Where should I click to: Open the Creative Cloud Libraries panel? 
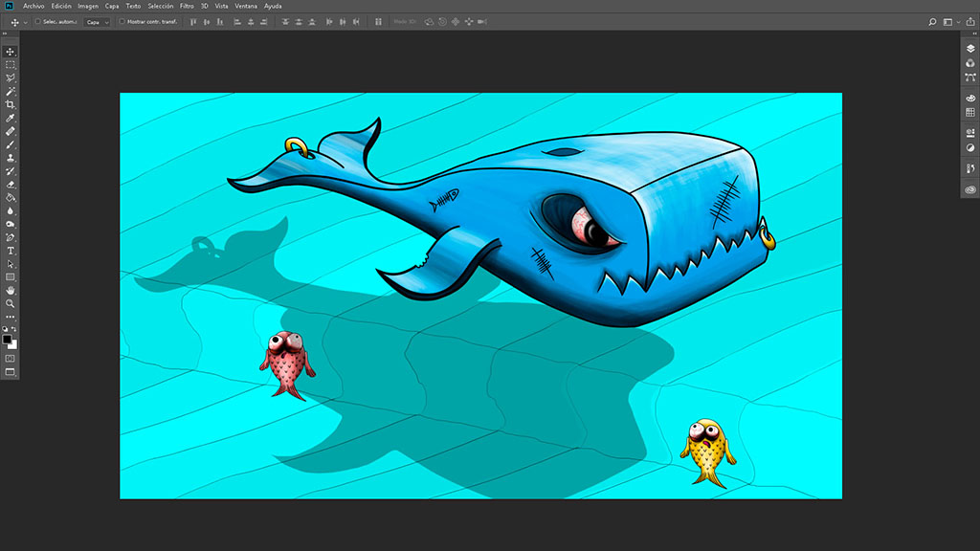click(970, 189)
